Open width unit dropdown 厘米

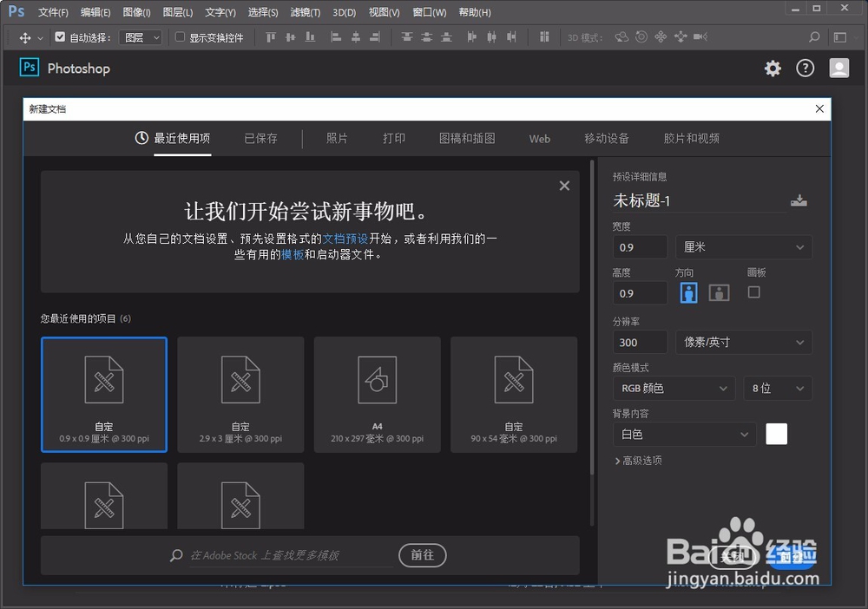[744, 247]
